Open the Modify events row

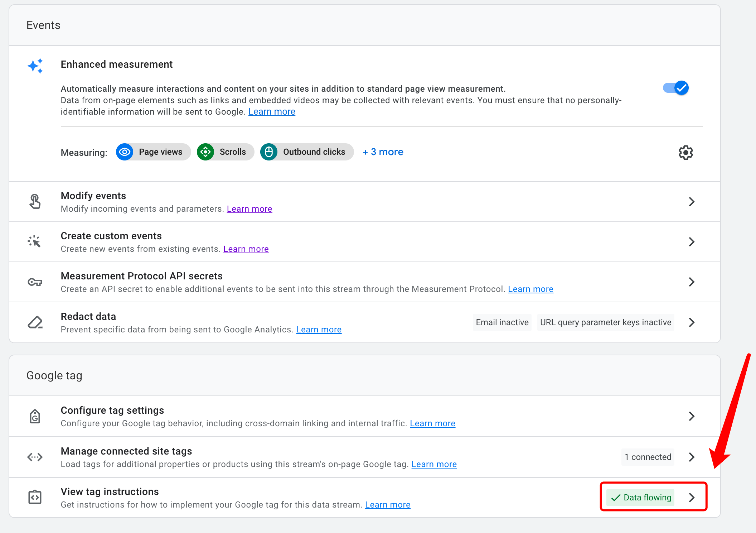click(364, 202)
